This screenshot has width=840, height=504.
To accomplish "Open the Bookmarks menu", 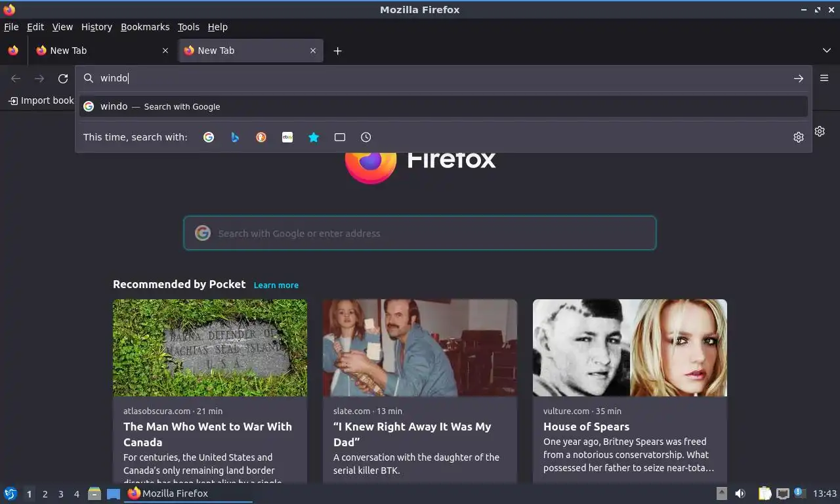I will (x=145, y=27).
